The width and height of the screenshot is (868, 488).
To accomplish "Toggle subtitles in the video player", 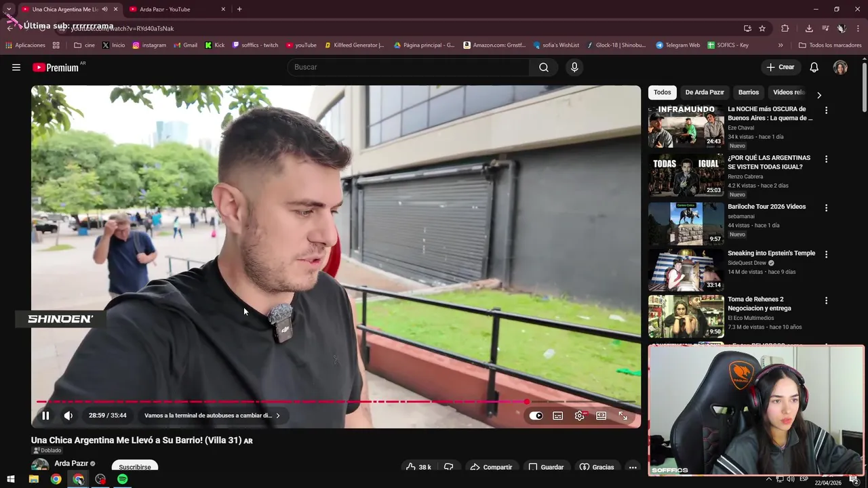I will pyautogui.click(x=558, y=415).
